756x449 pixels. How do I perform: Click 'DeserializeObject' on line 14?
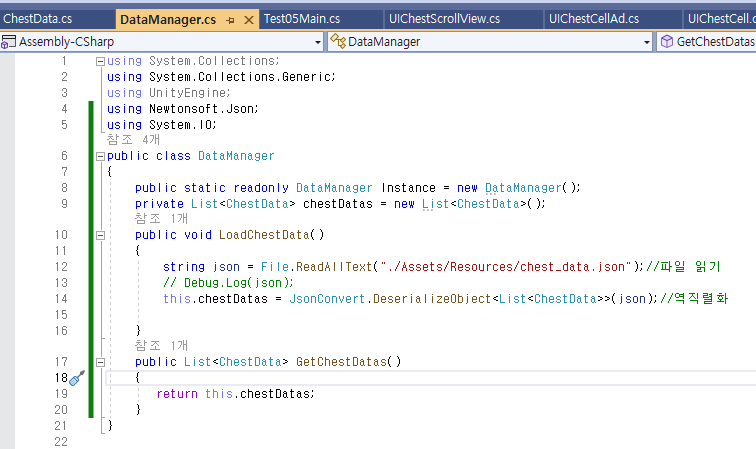[432, 299]
